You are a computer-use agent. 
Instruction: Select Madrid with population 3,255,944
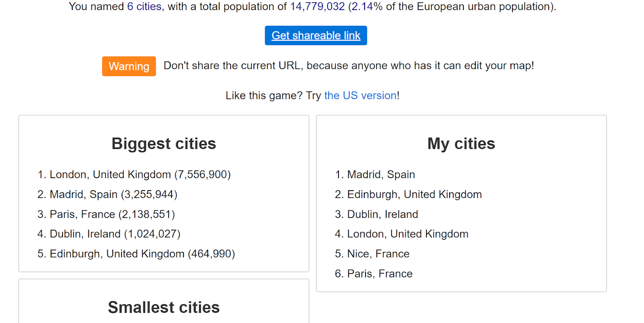(113, 194)
